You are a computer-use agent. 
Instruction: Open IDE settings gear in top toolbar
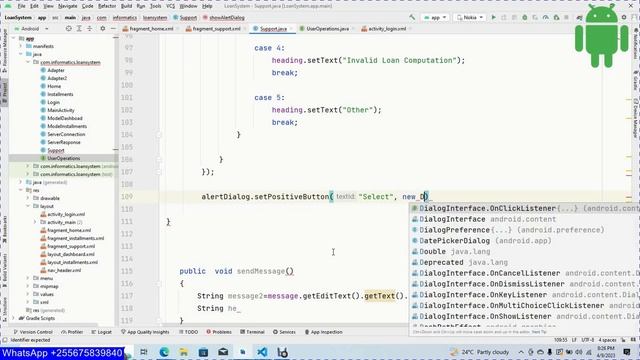[624, 18]
